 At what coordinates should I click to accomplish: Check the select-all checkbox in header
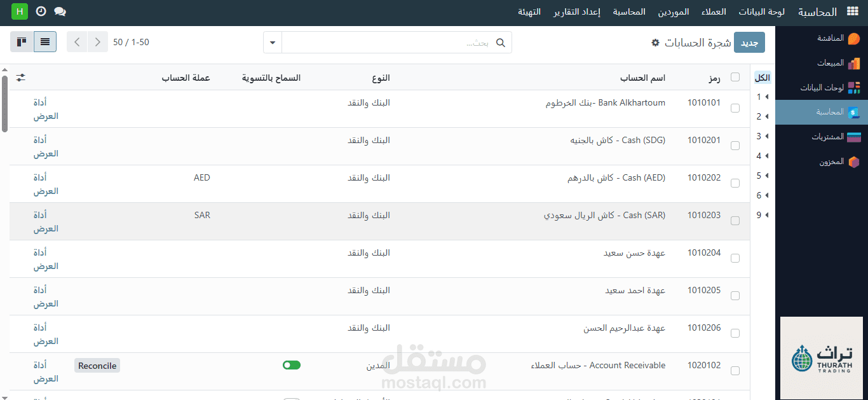pyautogui.click(x=735, y=77)
